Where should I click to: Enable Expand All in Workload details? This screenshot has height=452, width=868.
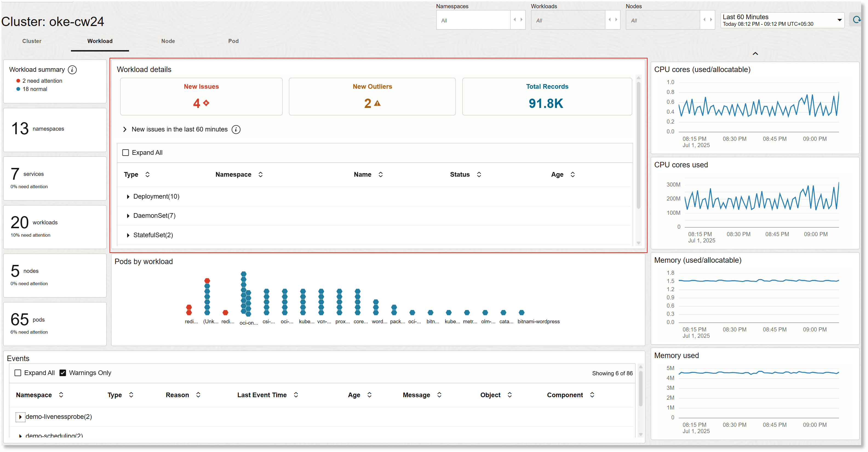(126, 152)
